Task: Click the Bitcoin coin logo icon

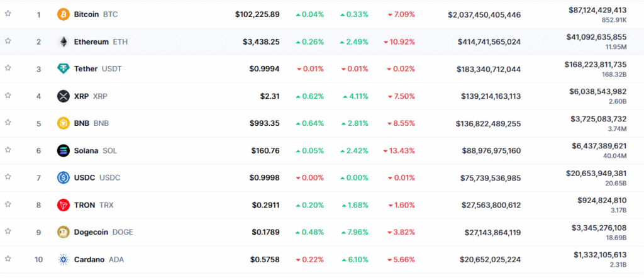Action: pyautogui.click(x=64, y=14)
